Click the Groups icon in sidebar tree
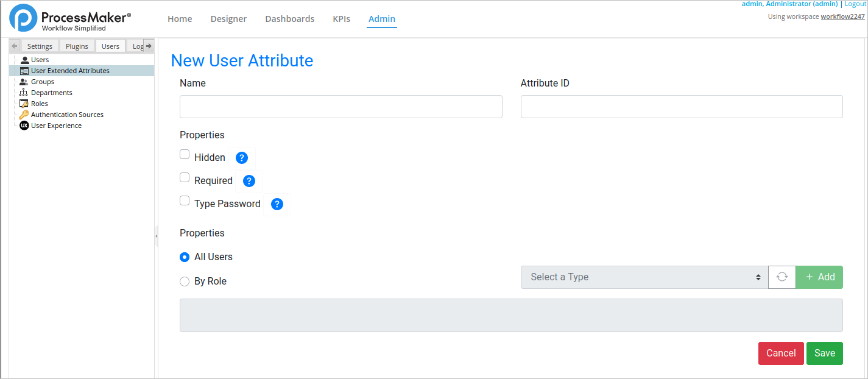Viewport: 868px width, 379px height. pos(24,82)
